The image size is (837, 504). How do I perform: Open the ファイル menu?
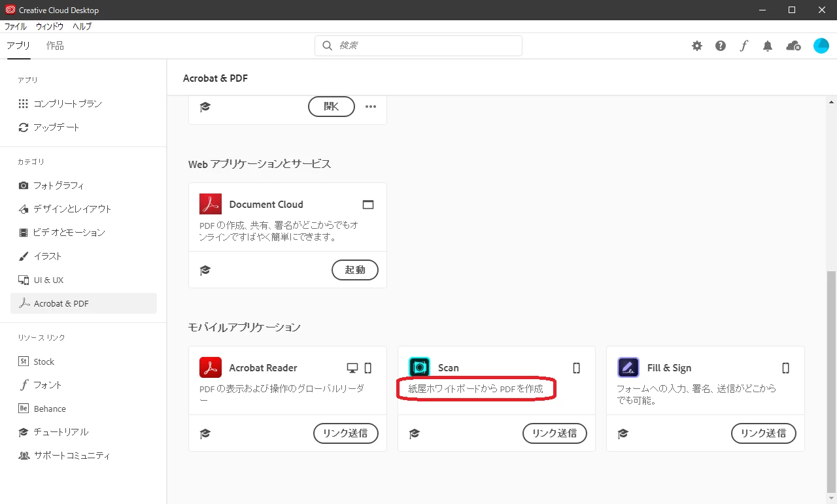[16, 27]
